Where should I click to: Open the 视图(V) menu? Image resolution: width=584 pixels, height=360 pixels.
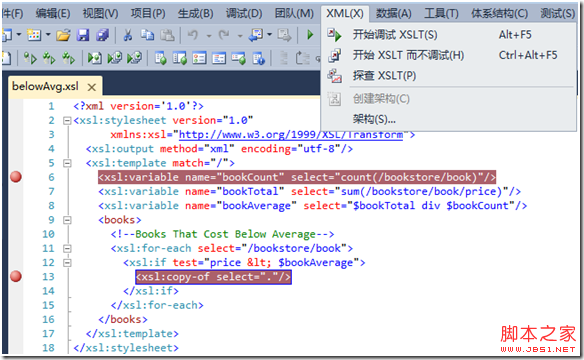[x=100, y=14]
